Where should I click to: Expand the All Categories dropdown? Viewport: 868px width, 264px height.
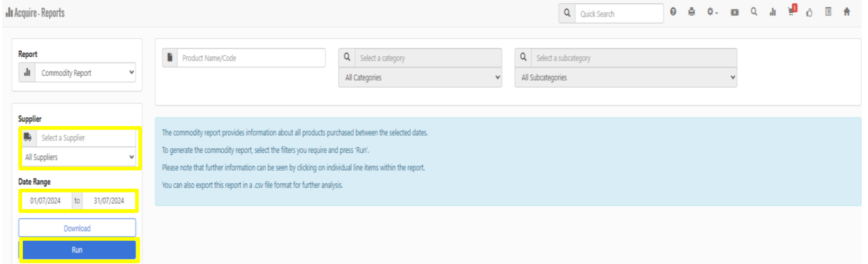pos(420,77)
